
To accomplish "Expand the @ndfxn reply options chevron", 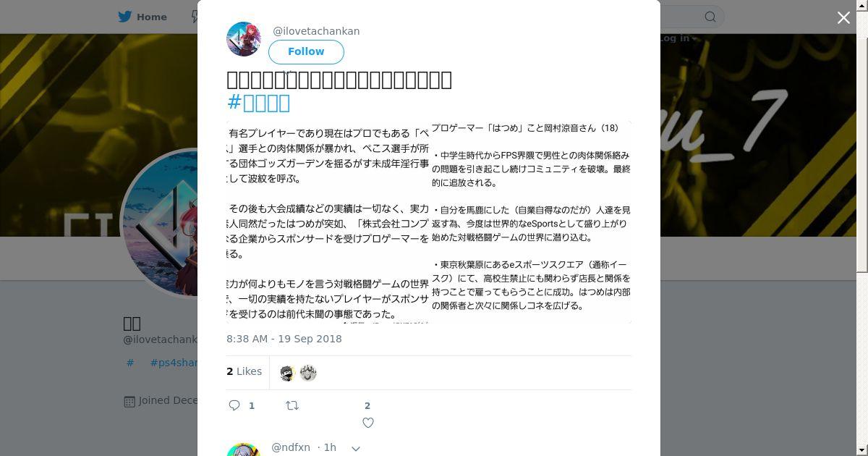I will point(356,449).
